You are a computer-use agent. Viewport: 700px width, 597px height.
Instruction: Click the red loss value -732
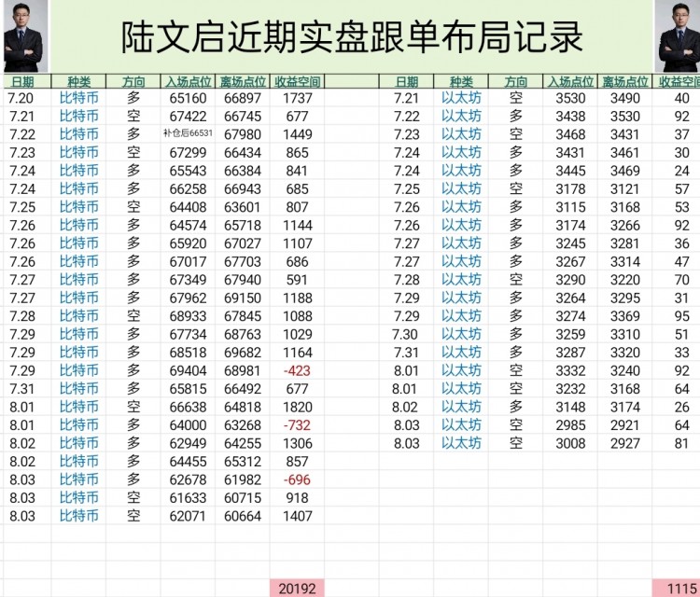pos(298,425)
